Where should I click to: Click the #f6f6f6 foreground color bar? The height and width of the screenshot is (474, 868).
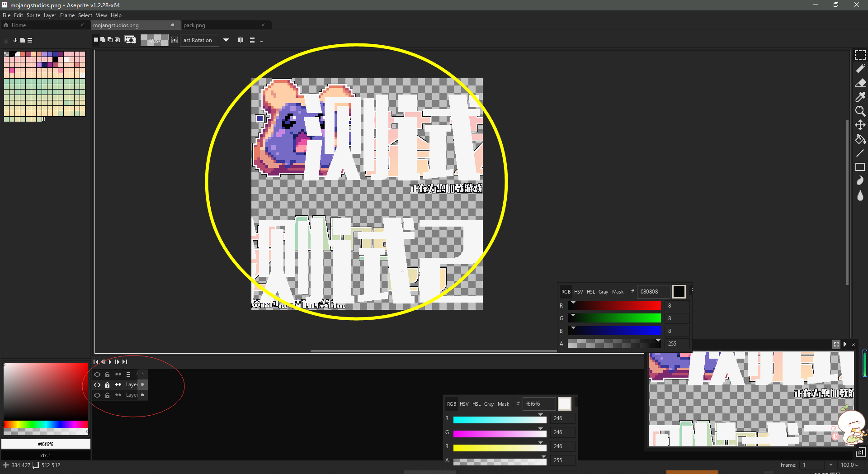(46, 444)
